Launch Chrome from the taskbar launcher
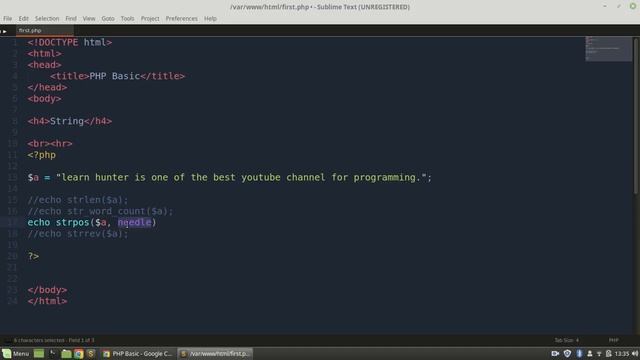This screenshot has width=640, height=360. pos(79,353)
